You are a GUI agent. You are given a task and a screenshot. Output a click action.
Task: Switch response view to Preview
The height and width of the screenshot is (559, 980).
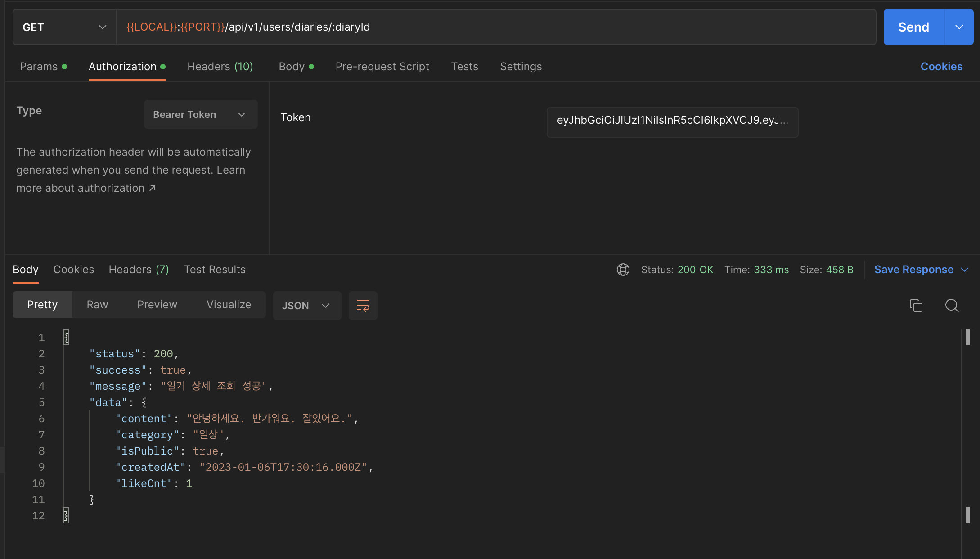click(x=157, y=305)
